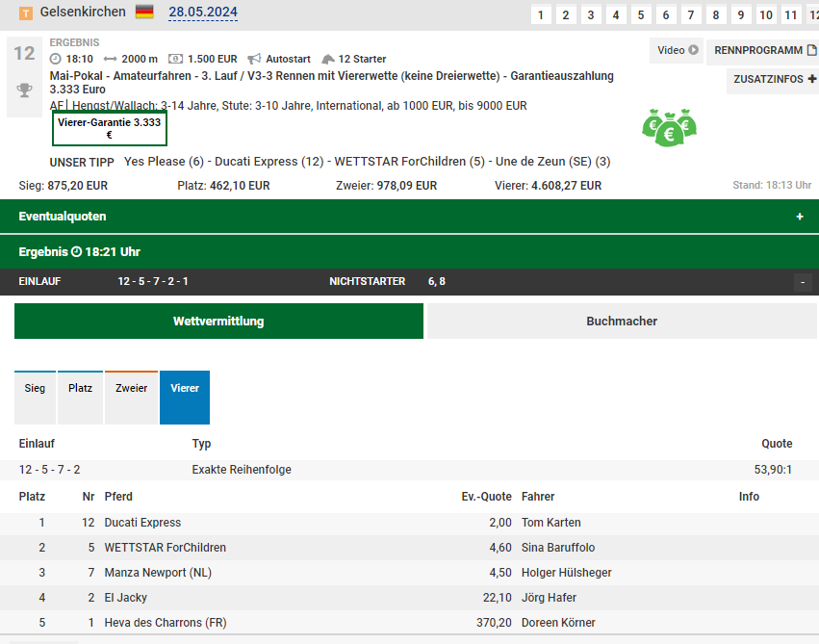Select the Platz bet tab
The width and height of the screenshot is (819, 644).
[81, 397]
